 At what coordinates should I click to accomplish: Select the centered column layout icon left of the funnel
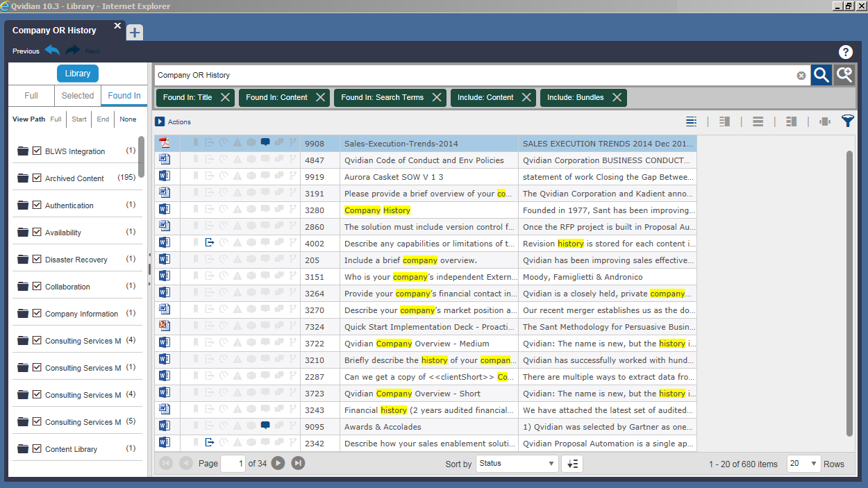pos(824,121)
